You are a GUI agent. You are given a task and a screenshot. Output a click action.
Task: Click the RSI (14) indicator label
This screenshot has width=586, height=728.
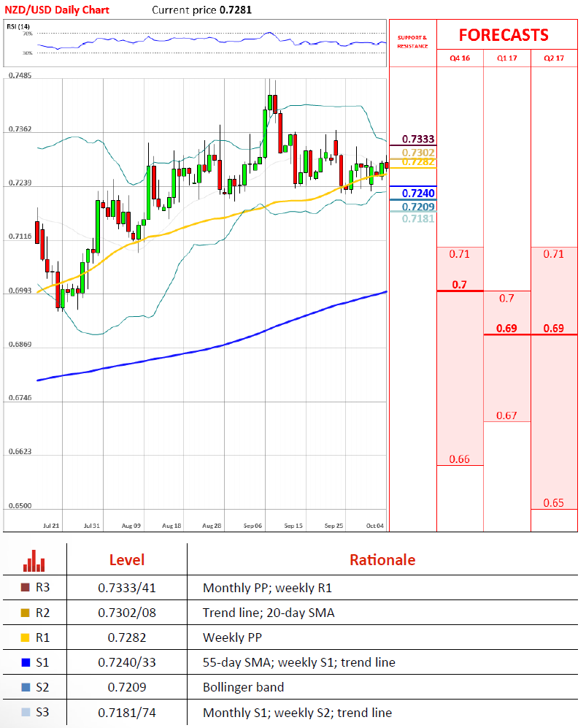tap(18, 26)
